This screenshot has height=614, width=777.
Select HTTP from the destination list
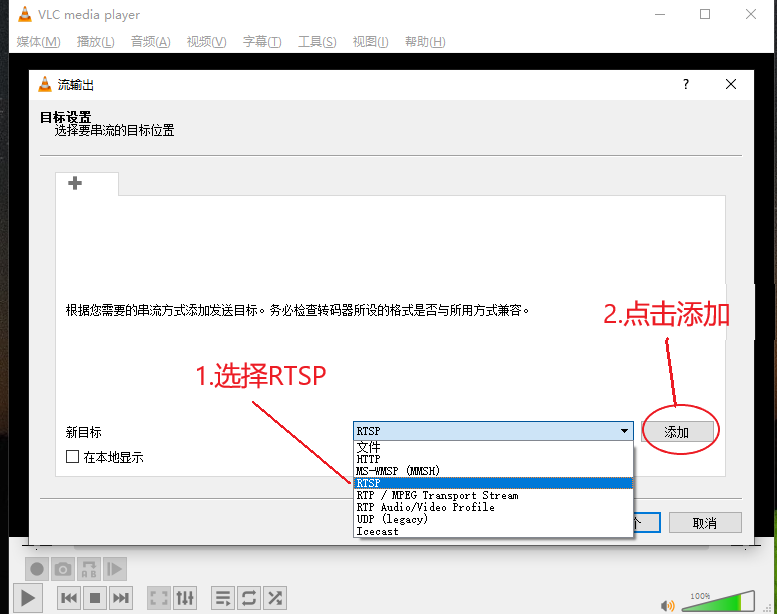[494, 459]
